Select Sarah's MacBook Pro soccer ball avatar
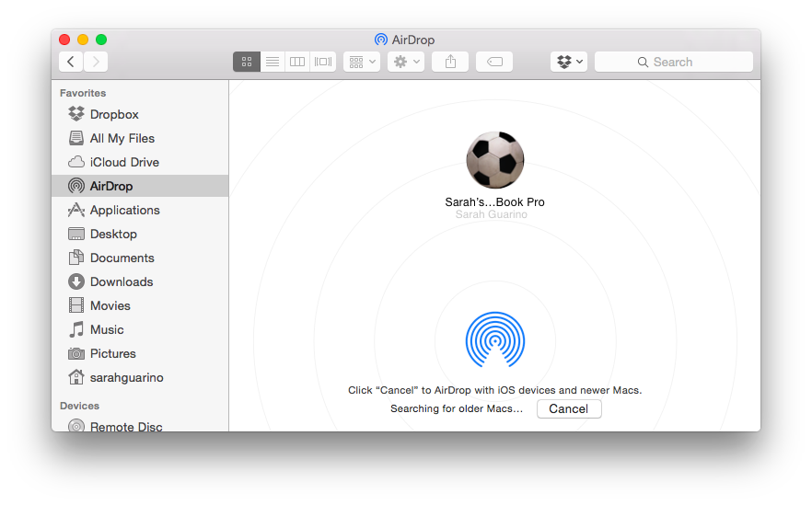812x505 pixels. pyautogui.click(x=495, y=160)
